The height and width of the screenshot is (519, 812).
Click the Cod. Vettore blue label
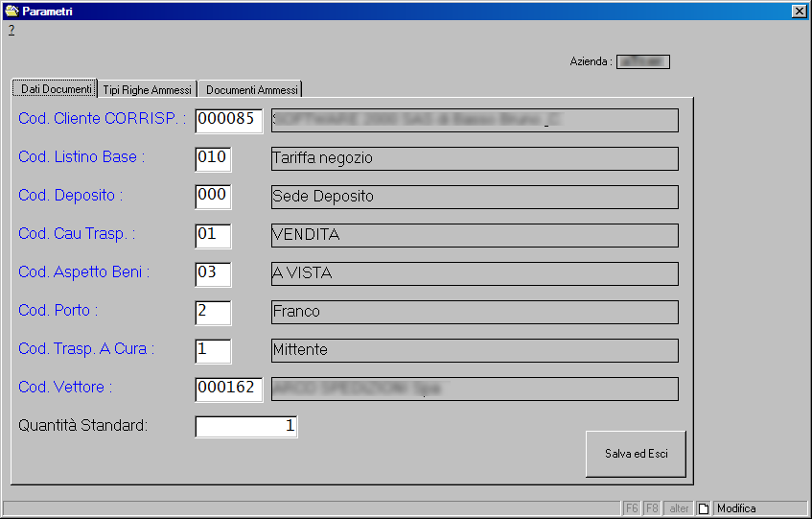point(65,388)
